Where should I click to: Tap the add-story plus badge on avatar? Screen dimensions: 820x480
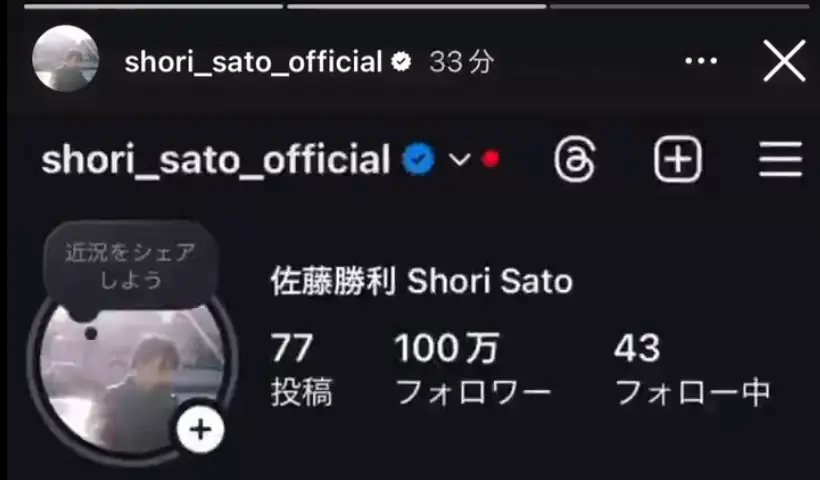(x=200, y=430)
